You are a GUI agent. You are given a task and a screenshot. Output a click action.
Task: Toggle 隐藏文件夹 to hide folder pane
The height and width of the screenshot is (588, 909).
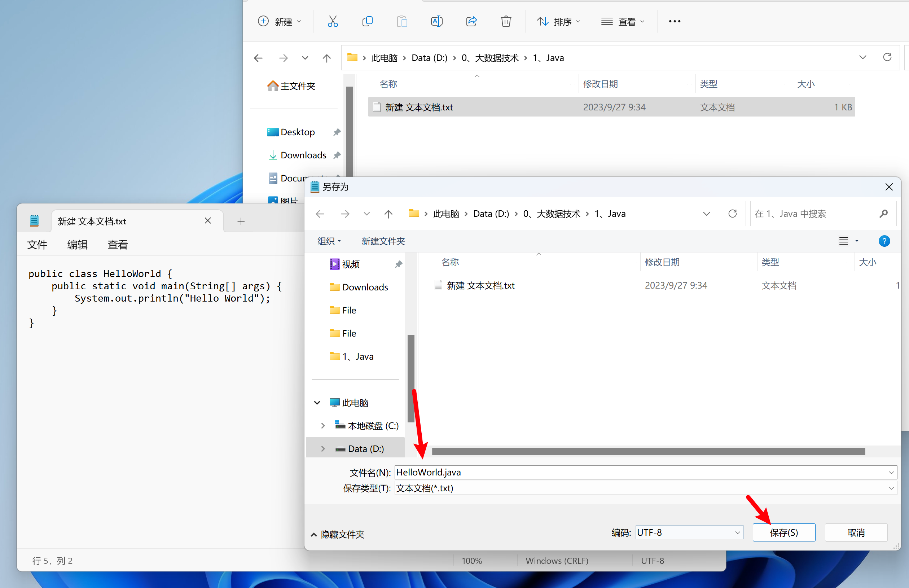338,534
